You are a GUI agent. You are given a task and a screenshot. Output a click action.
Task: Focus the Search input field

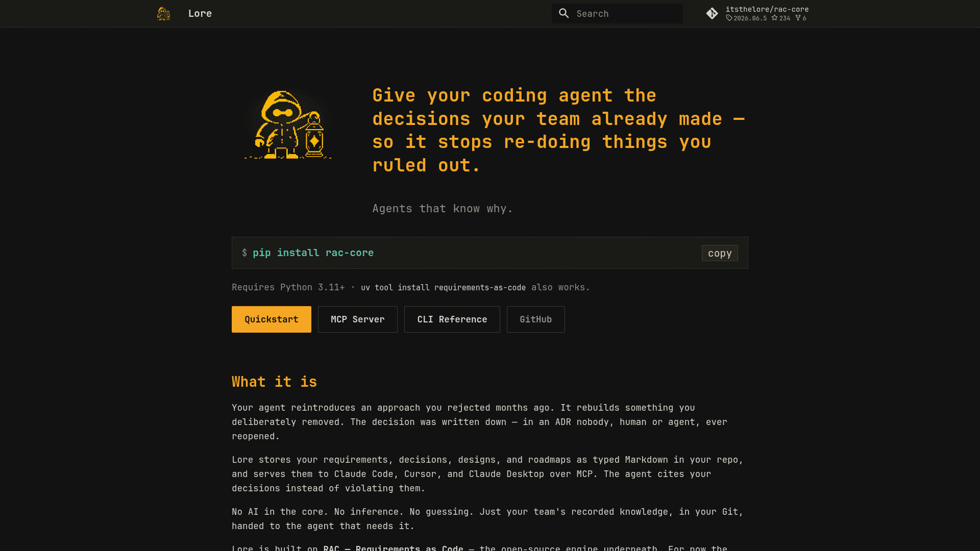point(617,13)
